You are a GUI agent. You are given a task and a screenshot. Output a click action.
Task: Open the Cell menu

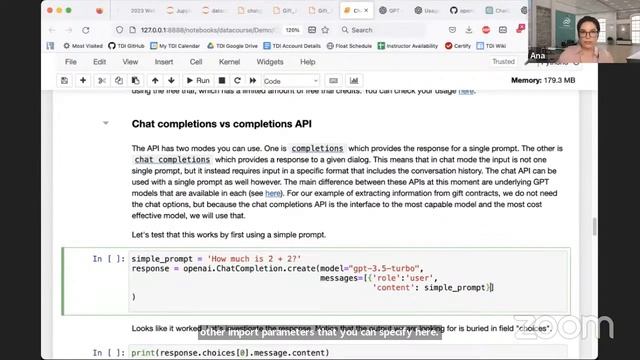pyautogui.click(x=196, y=62)
